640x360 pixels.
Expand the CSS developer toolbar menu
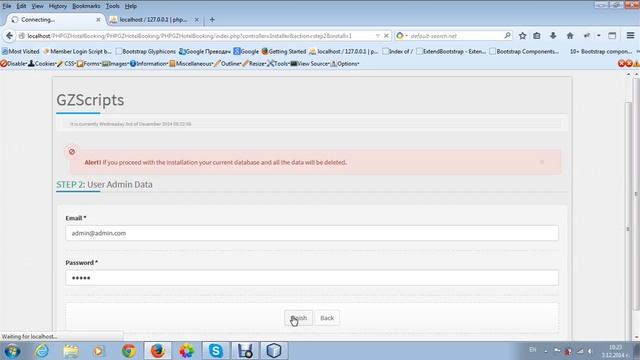click(67, 64)
